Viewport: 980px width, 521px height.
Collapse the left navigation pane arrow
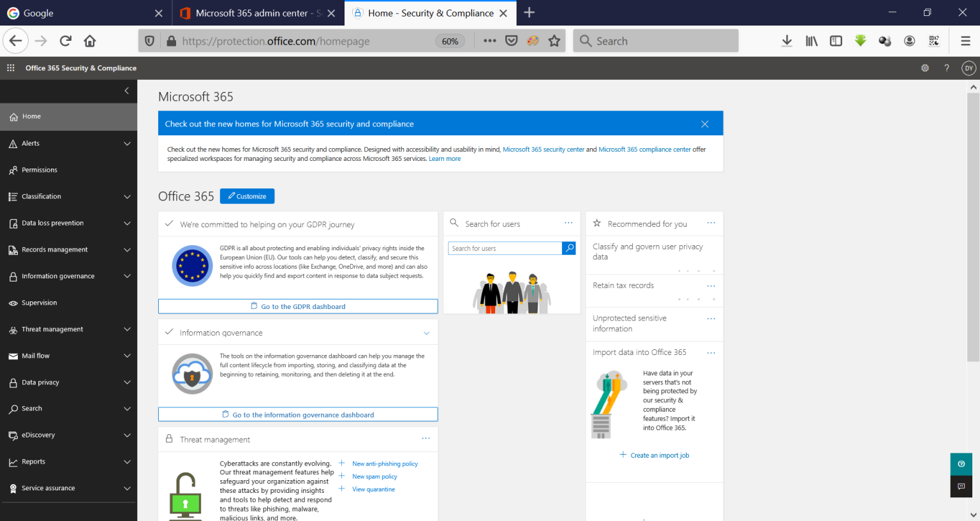126,91
